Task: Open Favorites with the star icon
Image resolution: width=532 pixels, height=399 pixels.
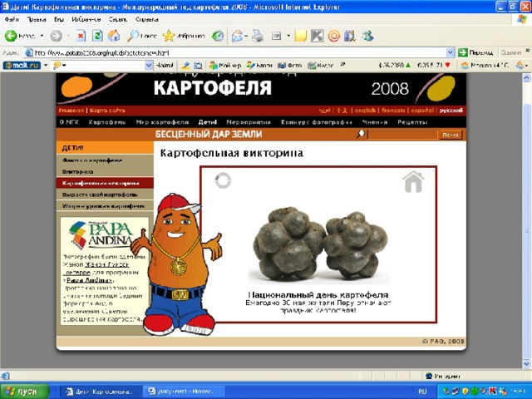Action: pyautogui.click(x=168, y=36)
